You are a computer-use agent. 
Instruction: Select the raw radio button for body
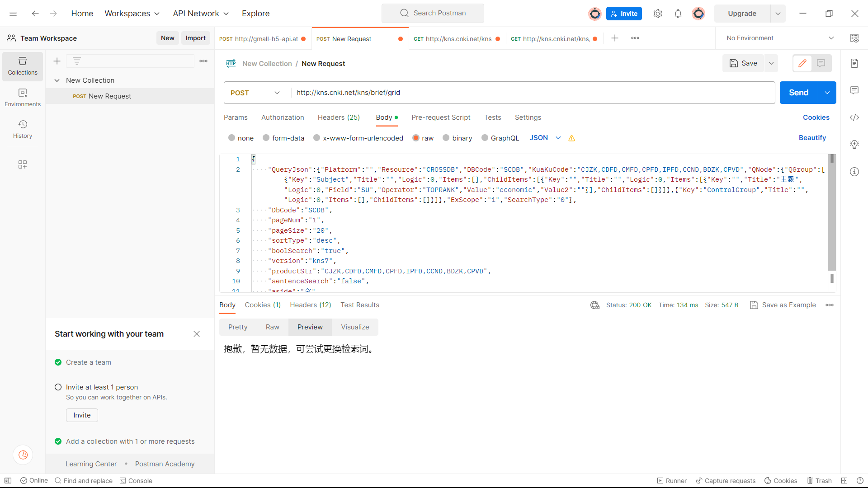(x=415, y=138)
